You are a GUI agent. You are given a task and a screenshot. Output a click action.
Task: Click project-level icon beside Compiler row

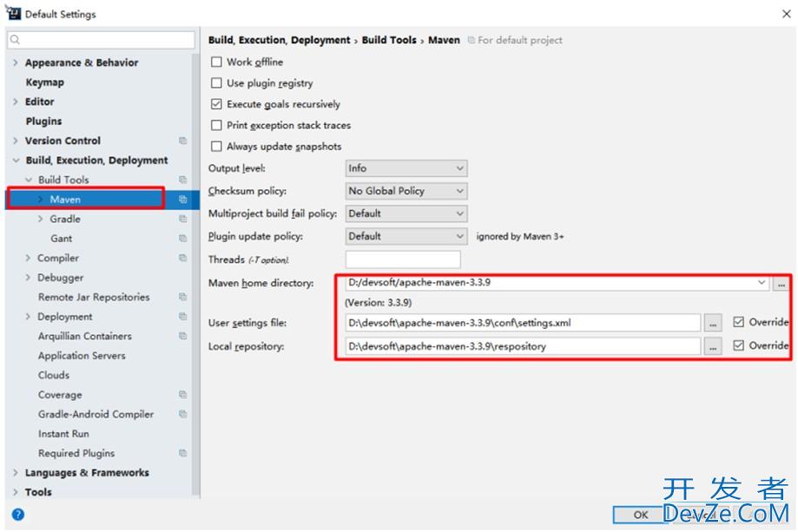click(x=182, y=258)
